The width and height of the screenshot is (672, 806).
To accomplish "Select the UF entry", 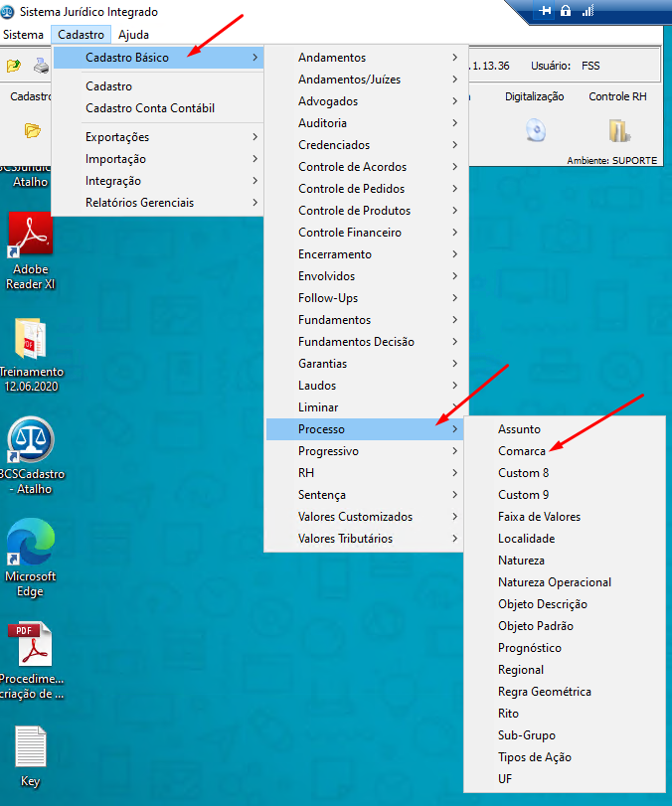I will [x=565, y=779].
